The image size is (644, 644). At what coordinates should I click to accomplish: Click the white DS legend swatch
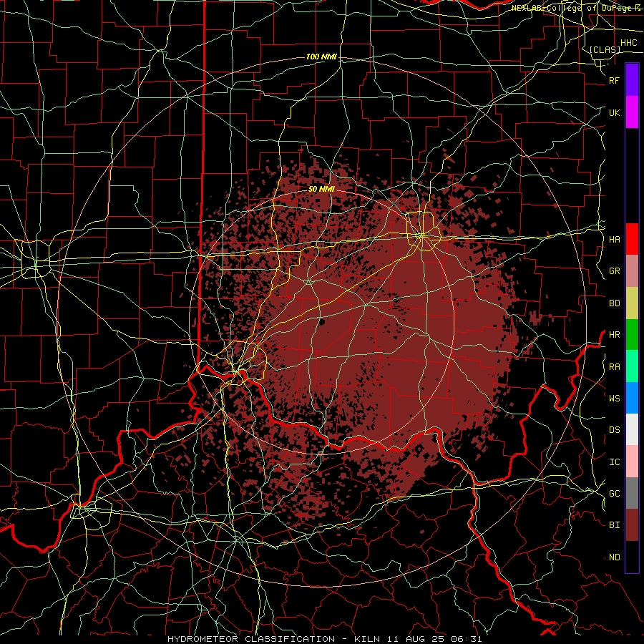(632, 429)
